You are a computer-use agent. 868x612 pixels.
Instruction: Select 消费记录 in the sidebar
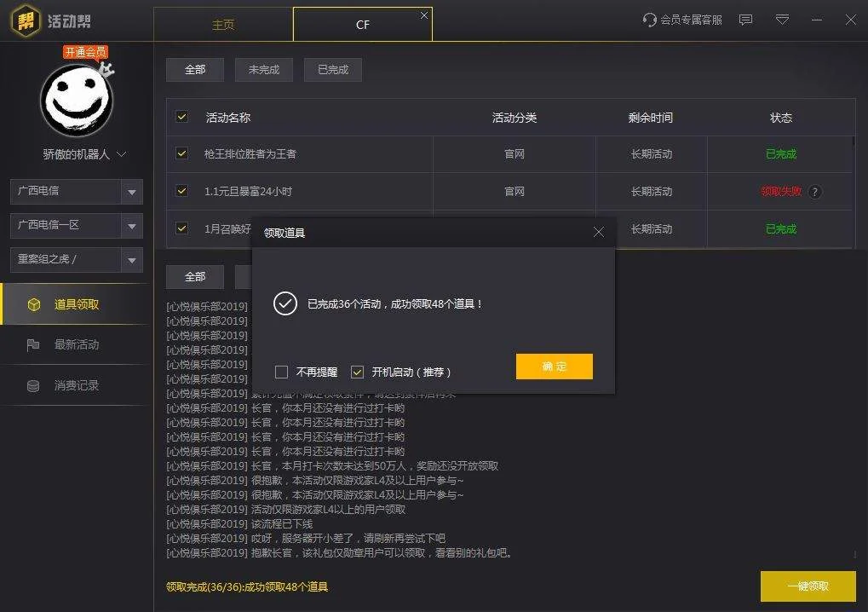click(x=77, y=385)
